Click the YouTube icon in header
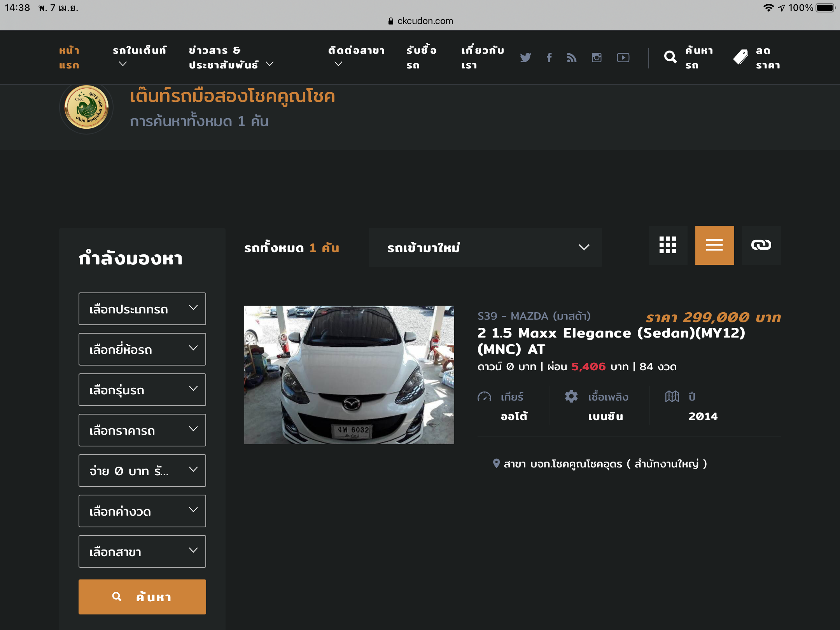840x630 pixels. coord(623,58)
